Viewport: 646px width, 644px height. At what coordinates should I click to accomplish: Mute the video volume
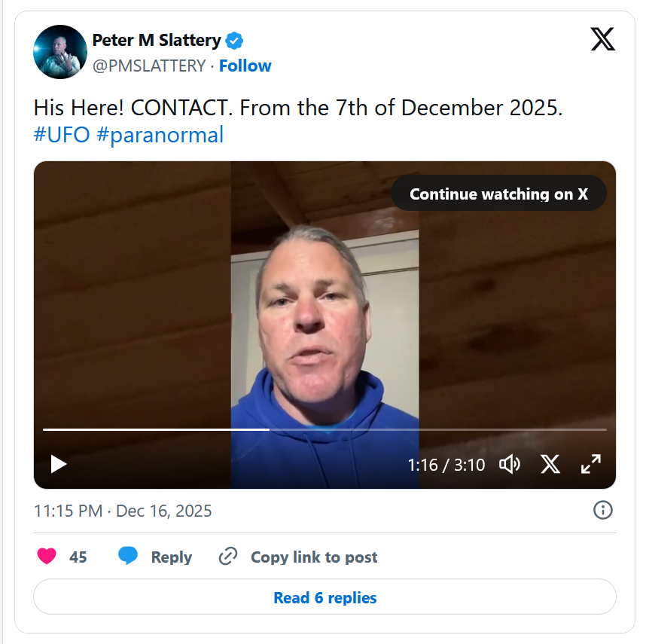pos(510,464)
